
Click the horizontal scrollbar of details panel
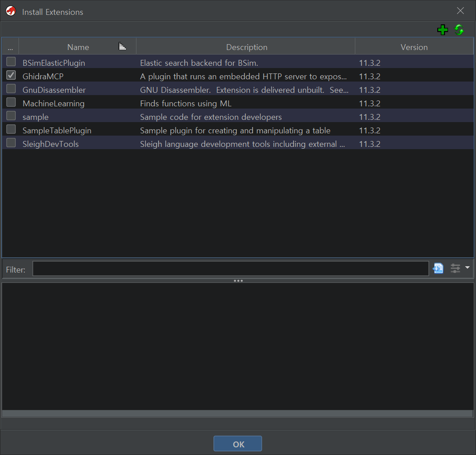238,414
